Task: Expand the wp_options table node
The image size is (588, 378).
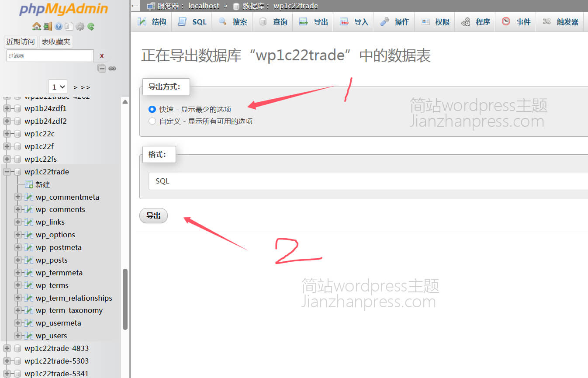Action: [x=18, y=235]
